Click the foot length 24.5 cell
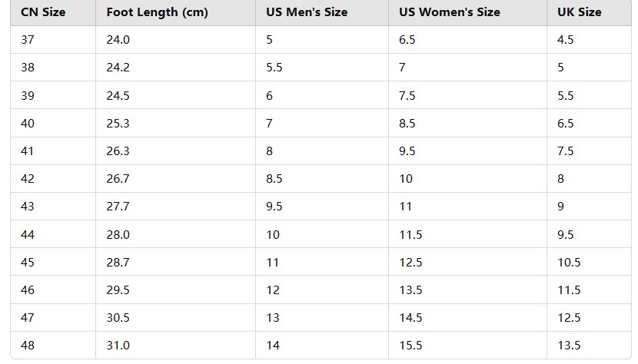 (175, 95)
